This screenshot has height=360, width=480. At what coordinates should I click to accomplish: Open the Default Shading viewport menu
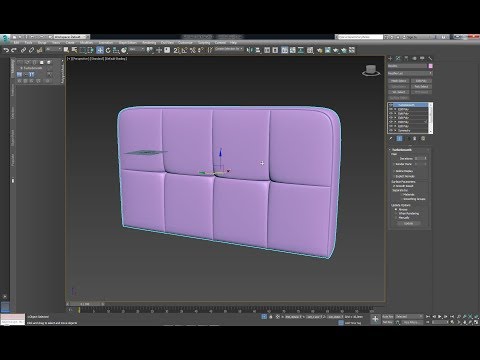coord(116,59)
